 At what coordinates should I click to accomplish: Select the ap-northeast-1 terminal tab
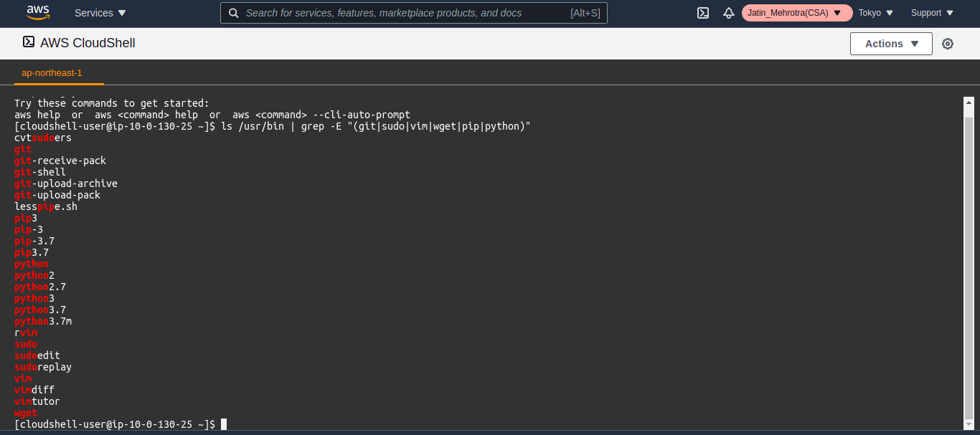click(x=52, y=73)
